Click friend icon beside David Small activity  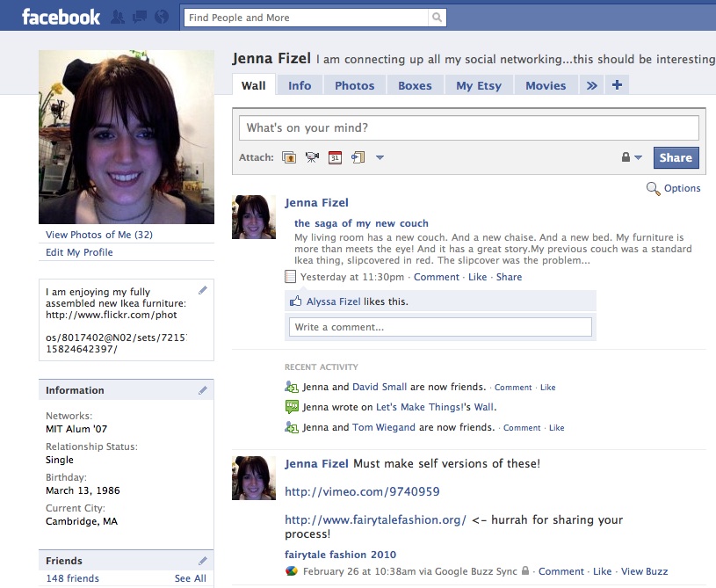click(x=292, y=387)
